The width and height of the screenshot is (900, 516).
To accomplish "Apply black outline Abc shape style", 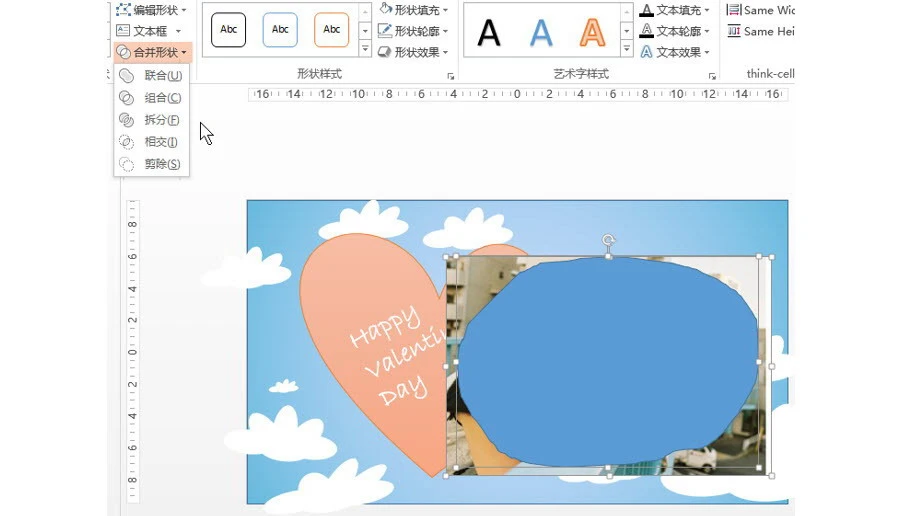I will coord(228,30).
